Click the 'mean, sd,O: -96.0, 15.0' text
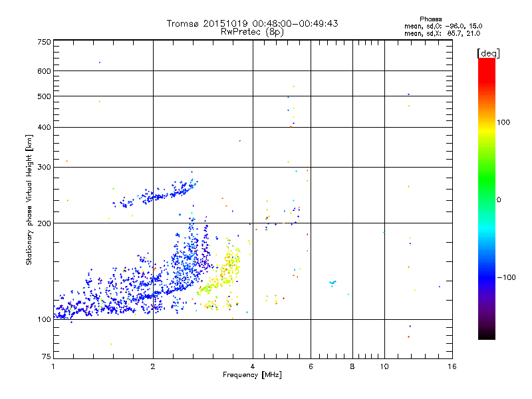Image resolution: width=532 pixels, height=399 pixels. click(x=443, y=26)
